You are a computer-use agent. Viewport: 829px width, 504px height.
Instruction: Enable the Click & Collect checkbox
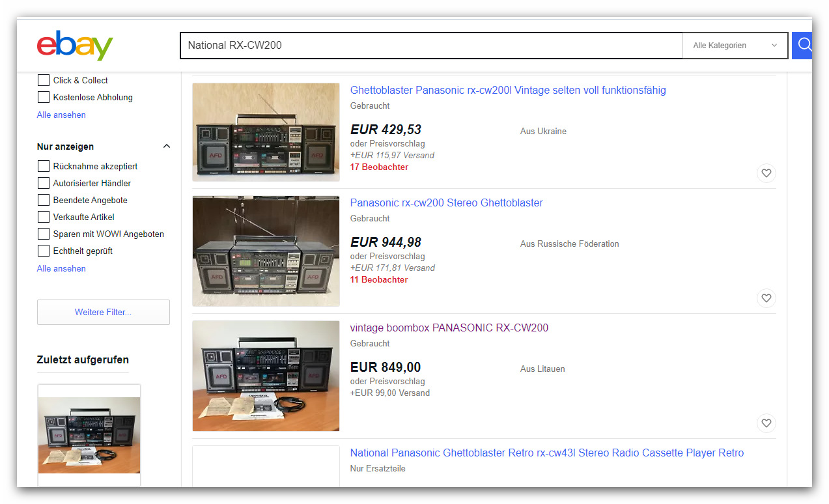[x=44, y=80]
